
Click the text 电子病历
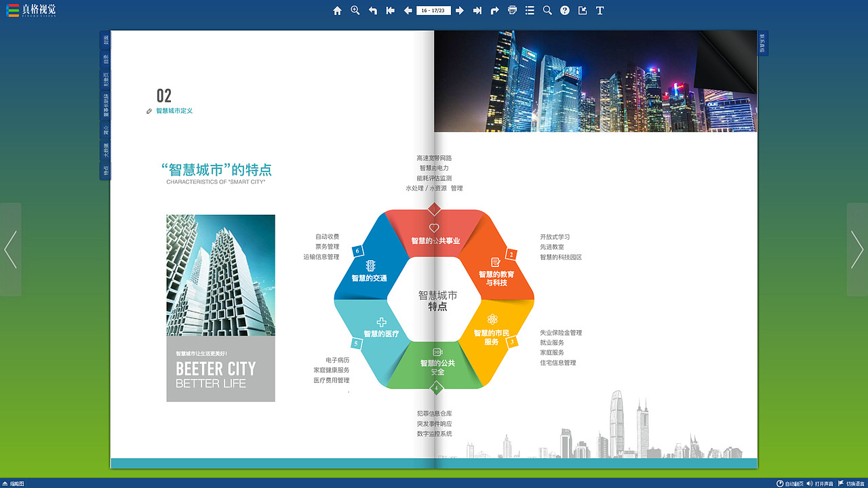coord(338,361)
